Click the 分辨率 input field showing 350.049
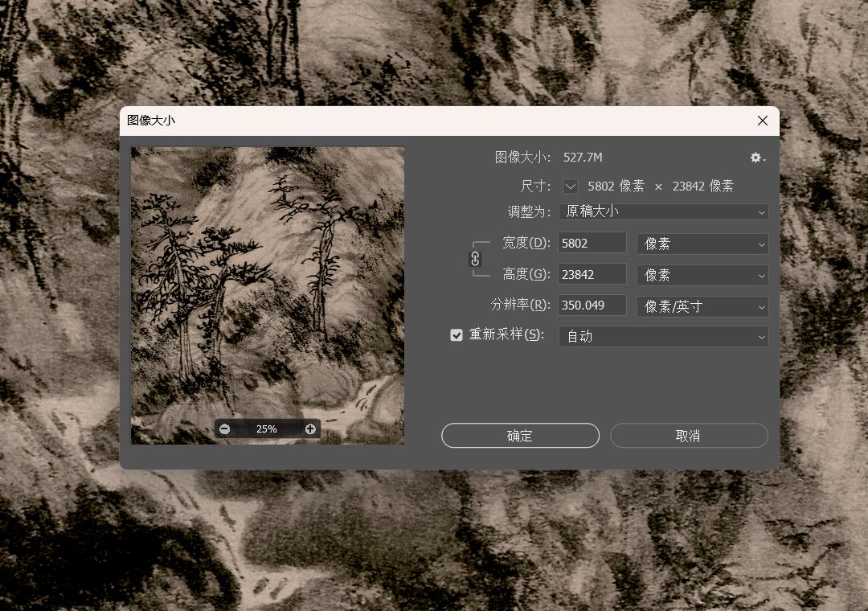The height and width of the screenshot is (611, 868). pyautogui.click(x=592, y=305)
